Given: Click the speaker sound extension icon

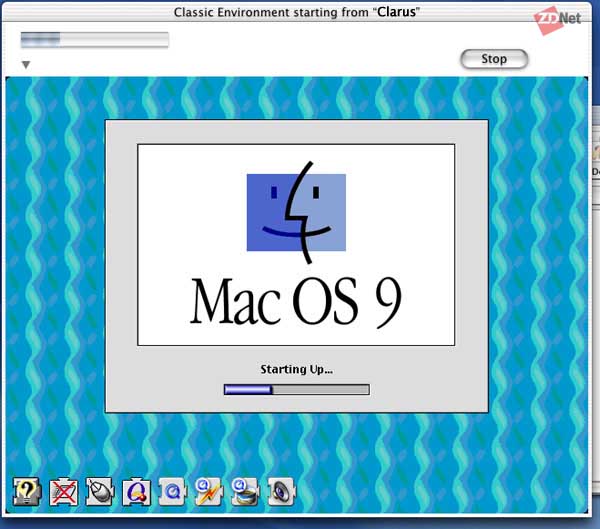Looking at the screenshot, I should (281, 491).
